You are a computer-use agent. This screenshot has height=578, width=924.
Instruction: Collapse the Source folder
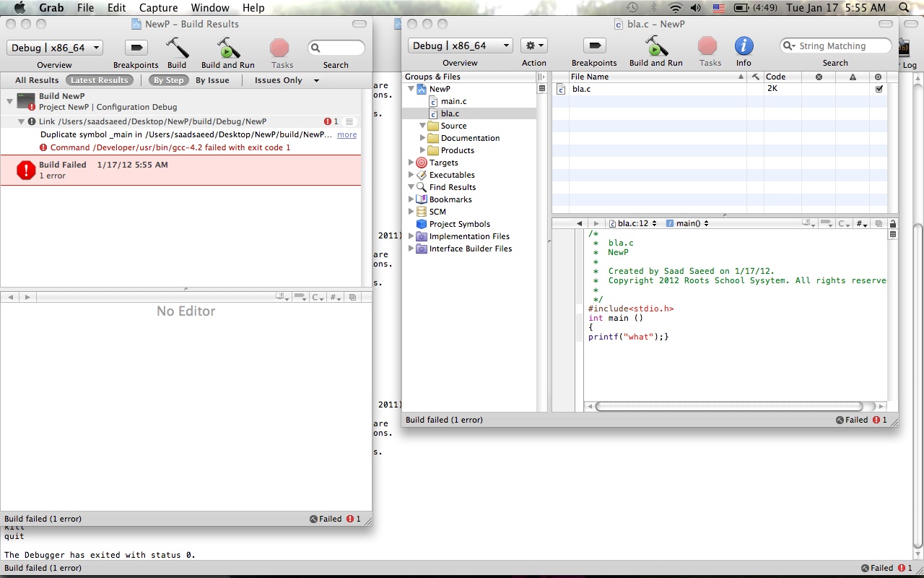coord(423,126)
